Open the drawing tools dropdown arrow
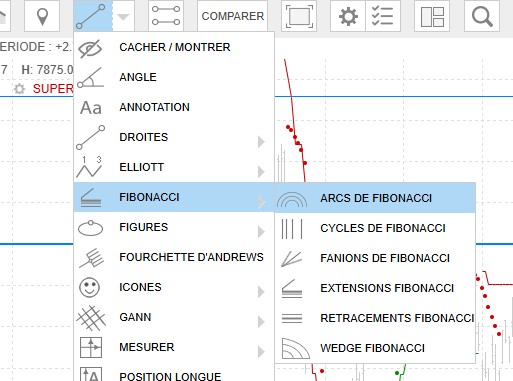This screenshot has width=513, height=381. click(x=123, y=16)
